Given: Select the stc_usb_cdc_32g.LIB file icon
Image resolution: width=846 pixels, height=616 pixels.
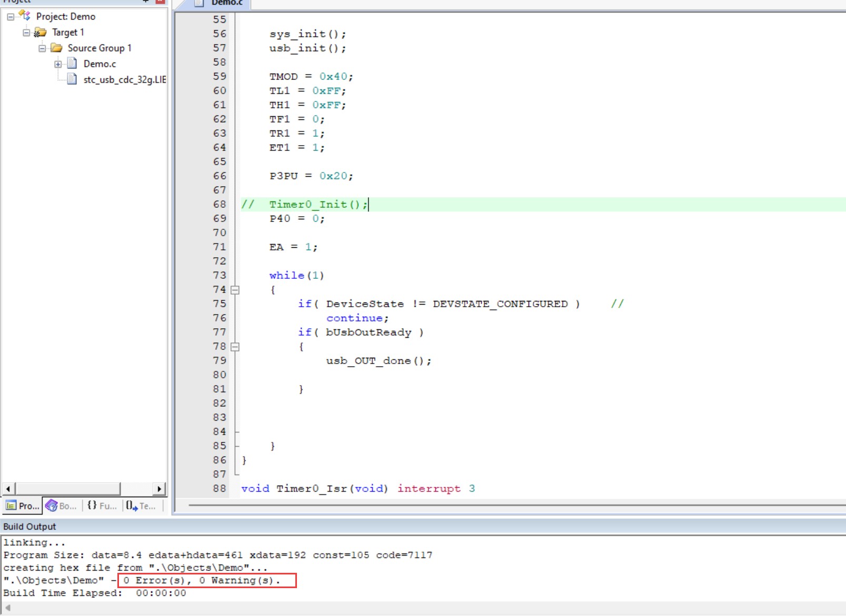Looking at the screenshot, I should (x=72, y=79).
